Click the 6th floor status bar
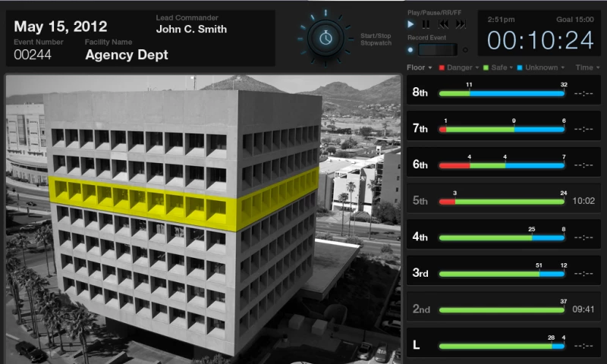Viewport: 607px width, 364px height. [x=502, y=165]
